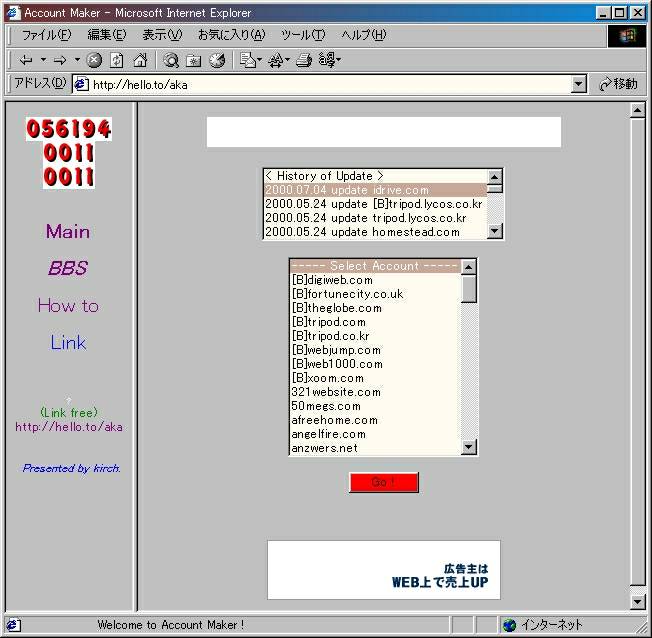Click the Mail toolbar icon

(248, 60)
